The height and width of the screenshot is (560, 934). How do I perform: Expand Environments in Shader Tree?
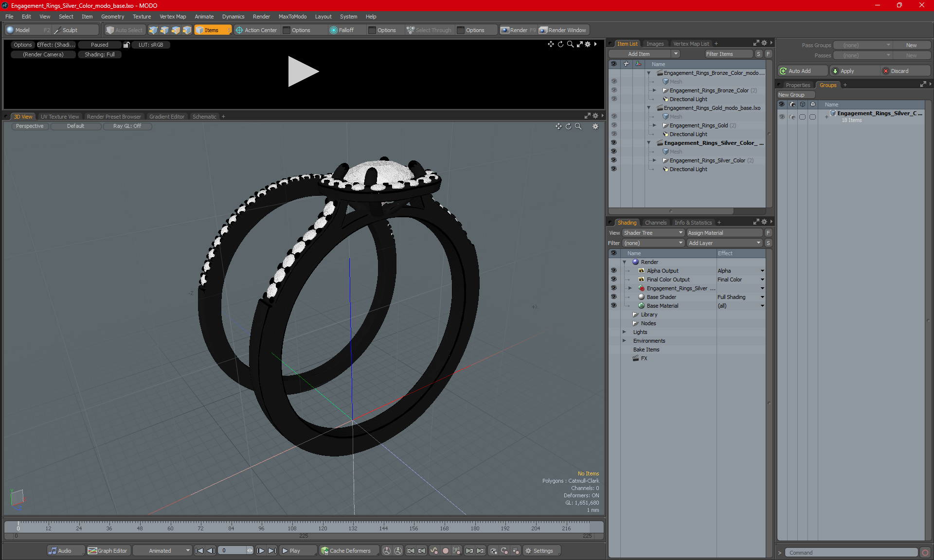click(x=625, y=341)
